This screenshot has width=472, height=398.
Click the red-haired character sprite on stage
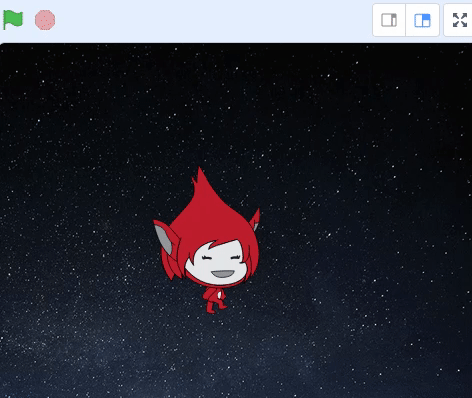click(x=207, y=241)
